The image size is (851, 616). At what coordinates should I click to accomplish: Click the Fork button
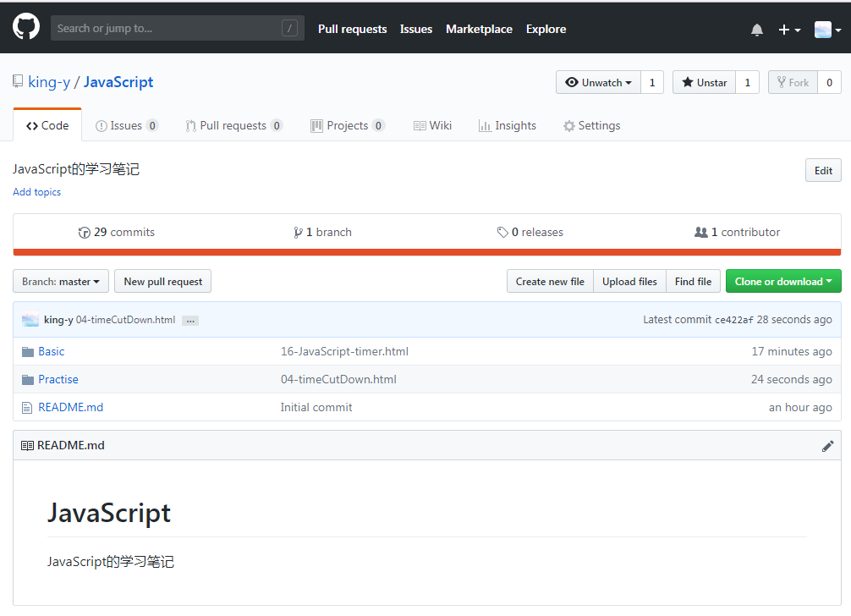coord(793,82)
